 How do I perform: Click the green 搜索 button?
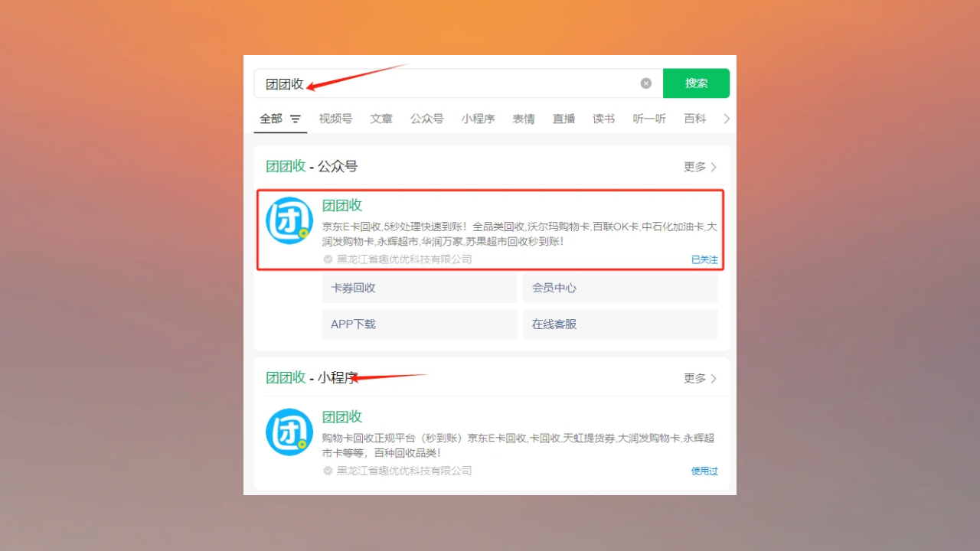(x=696, y=83)
